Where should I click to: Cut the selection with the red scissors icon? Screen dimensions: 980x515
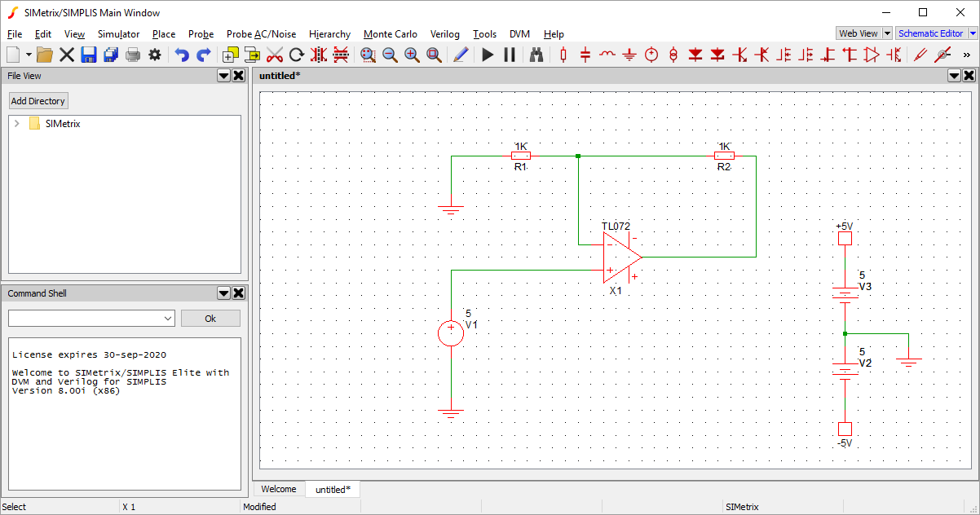point(275,55)
